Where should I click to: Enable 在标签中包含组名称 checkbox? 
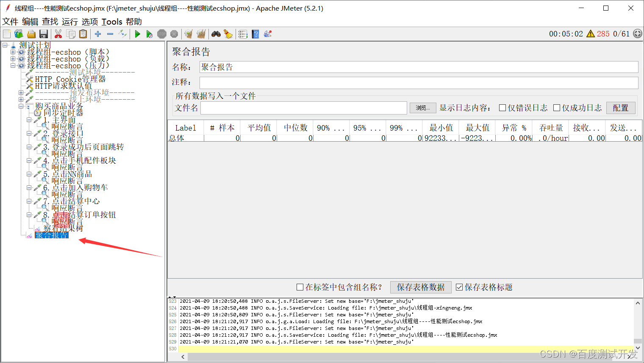click(300, 287)
